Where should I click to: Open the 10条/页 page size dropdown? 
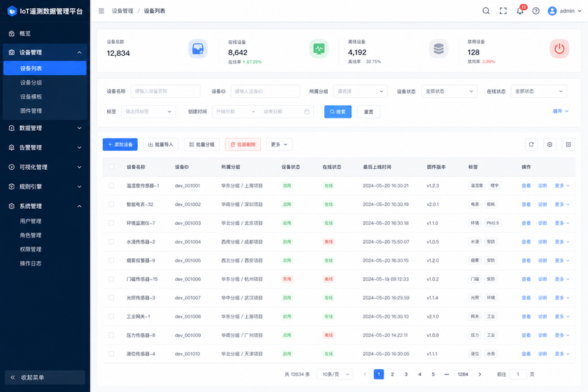pos(335,374)
